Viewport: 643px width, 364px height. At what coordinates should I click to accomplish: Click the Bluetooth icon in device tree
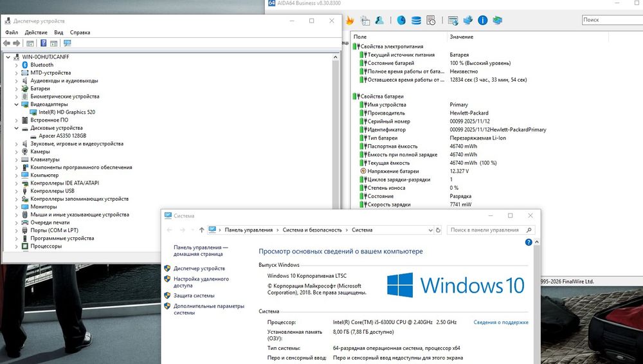click(24, 65)
